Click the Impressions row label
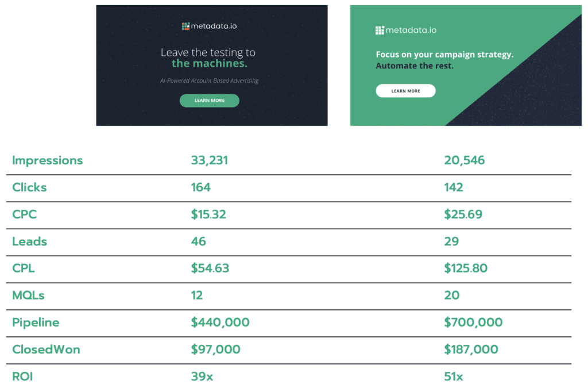The width and height of the screenshot is (588, 384). tap(48, 160)
